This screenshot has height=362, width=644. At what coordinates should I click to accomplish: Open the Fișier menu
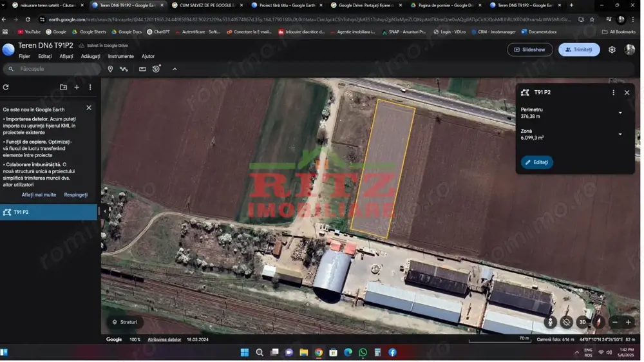pos(24,57)
